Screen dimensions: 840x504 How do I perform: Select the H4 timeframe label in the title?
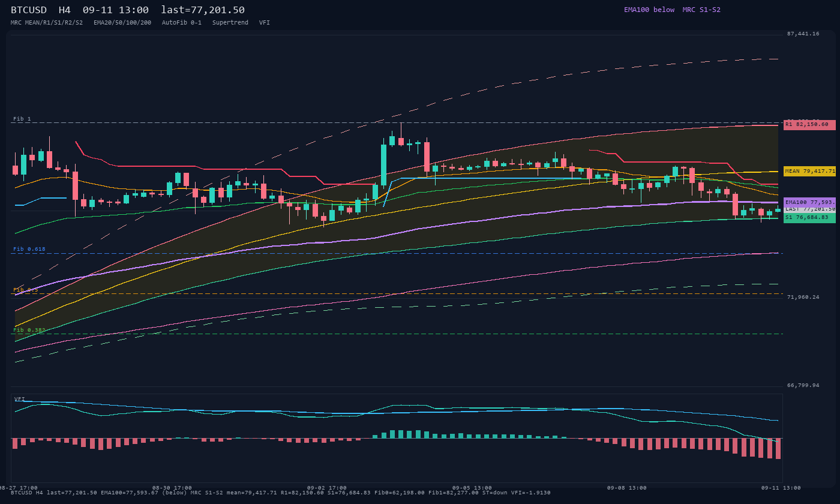(65, 10)
